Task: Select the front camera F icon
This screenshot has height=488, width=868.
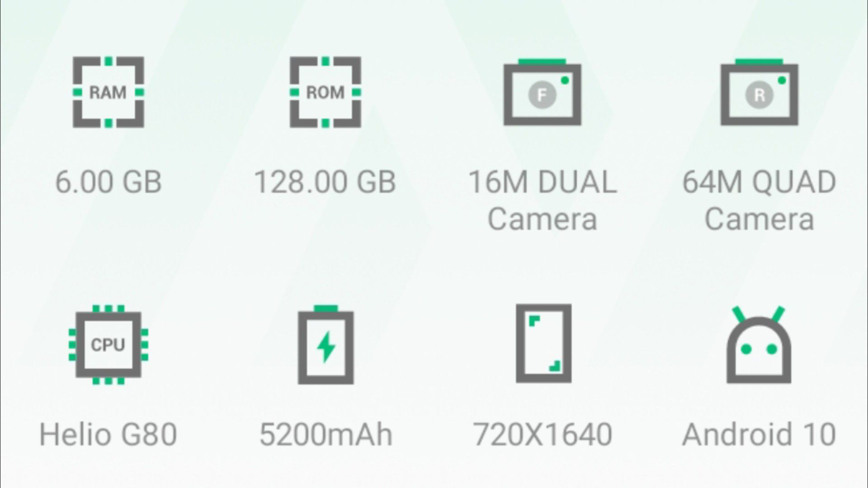Action: tap(542, 92)
